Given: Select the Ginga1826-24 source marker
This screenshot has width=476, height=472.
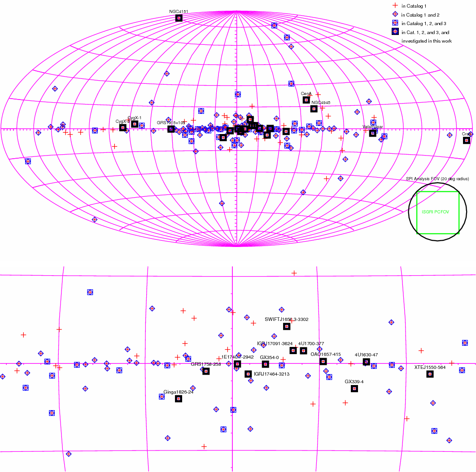Looking at the screenshot, I should (x=178, y=398).
